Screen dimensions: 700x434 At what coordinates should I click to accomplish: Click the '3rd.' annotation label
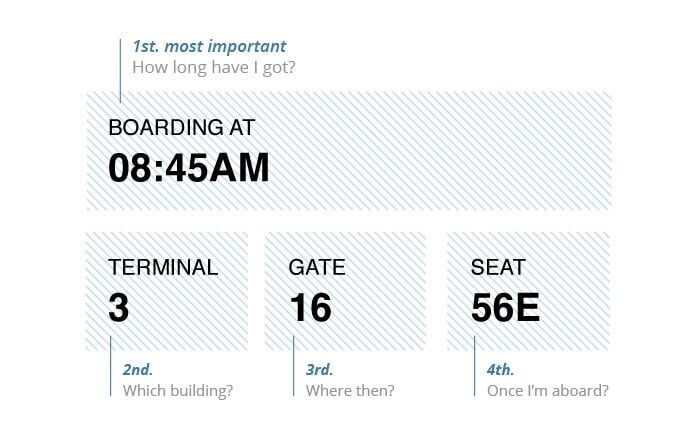(x=320, y=370)
